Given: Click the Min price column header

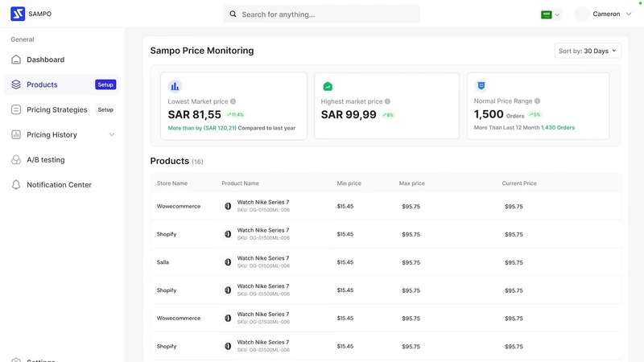Looking at the screenshot, I should click(349, 183).
